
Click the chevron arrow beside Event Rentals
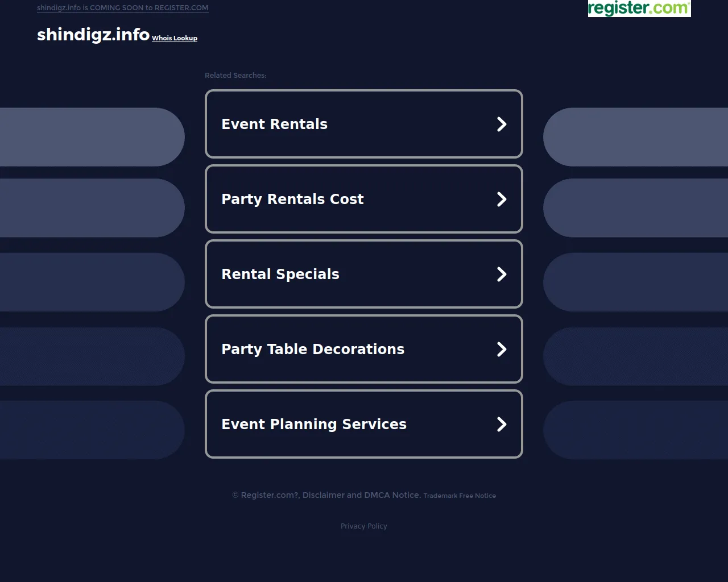(501, 124)
